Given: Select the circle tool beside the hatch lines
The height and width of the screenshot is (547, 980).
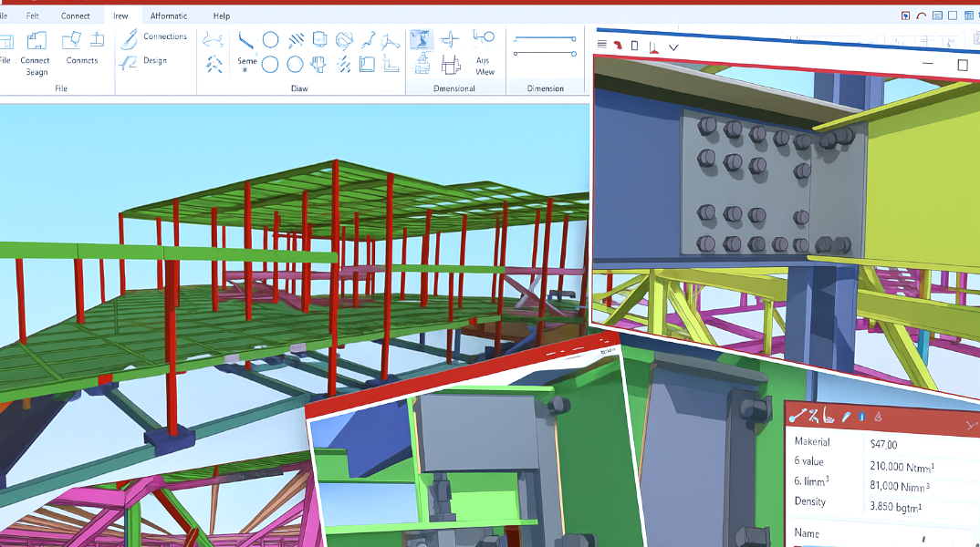Looking at the screenshot, I should pyautogui.click(x=270, y=40).
